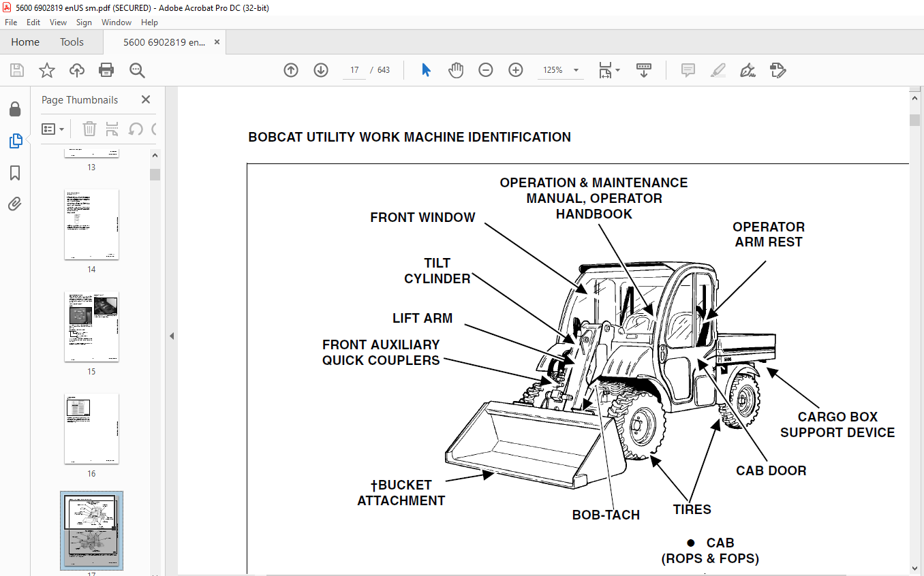Collapse the navigation pane arrow
The image size is (924, 576).
(x=172, y=336)
